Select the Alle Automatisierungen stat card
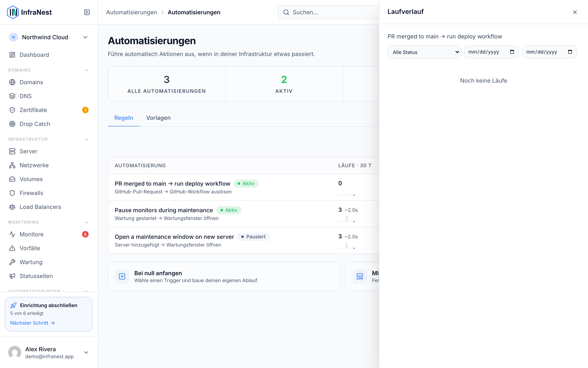The width and height of the screenshot is (588, 368). tap(167, 84)
